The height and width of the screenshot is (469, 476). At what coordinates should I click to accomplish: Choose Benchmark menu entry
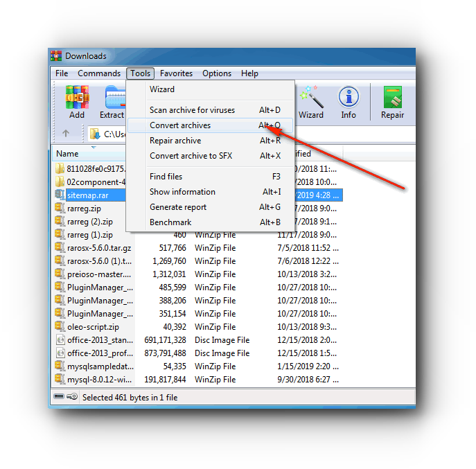tap(210, 222)
